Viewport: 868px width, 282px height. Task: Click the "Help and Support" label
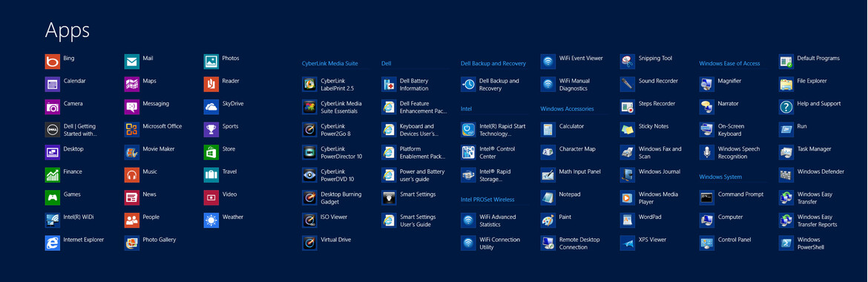(819, 104)
